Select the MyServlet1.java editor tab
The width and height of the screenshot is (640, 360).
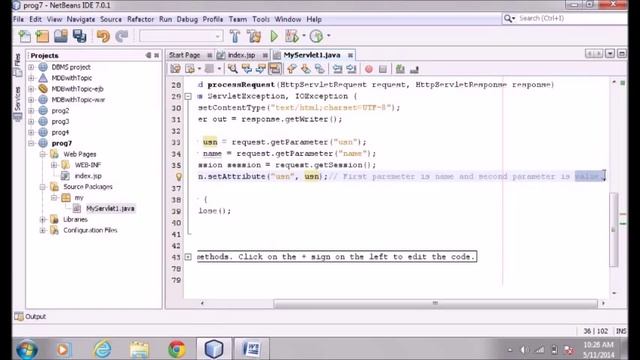pos(312,55)
